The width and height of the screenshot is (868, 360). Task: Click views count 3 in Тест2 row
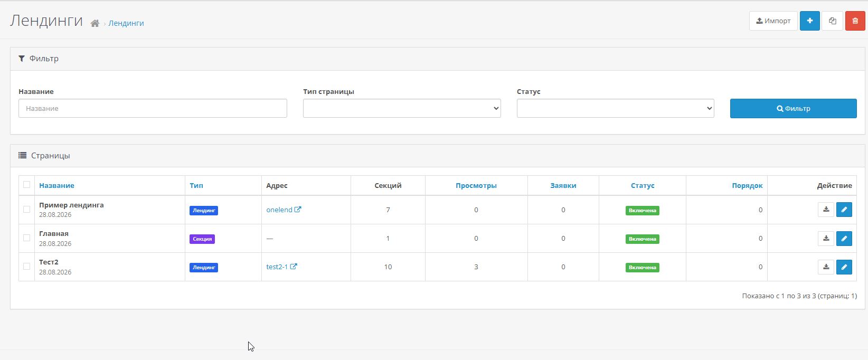point(476,267)
